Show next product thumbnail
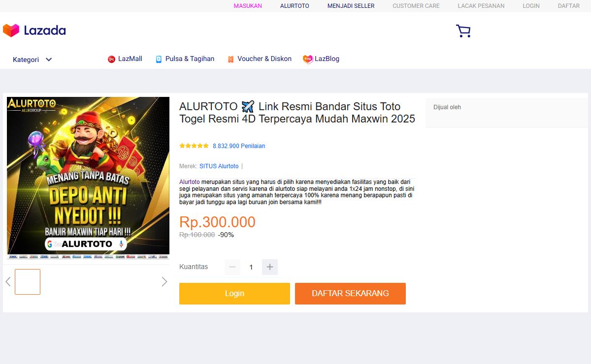This screenshot has width=591, height=364. click(x=164, y=282)
